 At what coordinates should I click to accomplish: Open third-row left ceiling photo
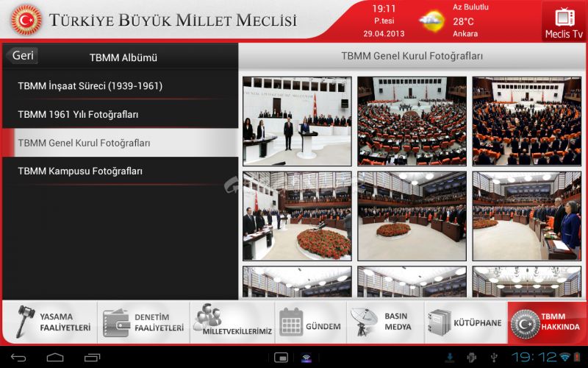click(297, 282)
